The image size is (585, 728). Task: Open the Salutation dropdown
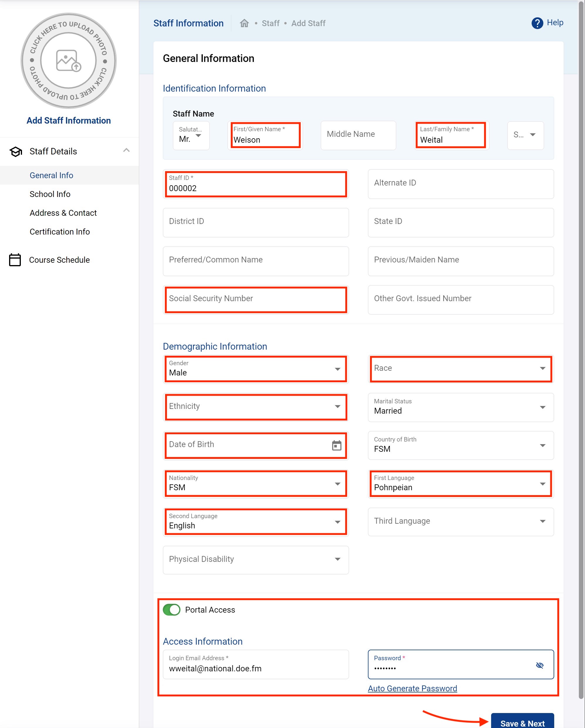pyautogui.click(x=191, y=135)
